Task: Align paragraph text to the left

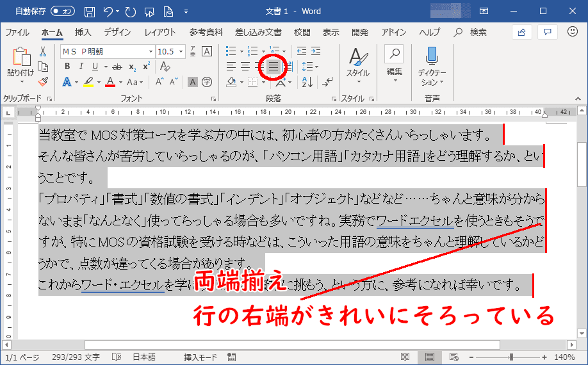Action: point(231,67)
